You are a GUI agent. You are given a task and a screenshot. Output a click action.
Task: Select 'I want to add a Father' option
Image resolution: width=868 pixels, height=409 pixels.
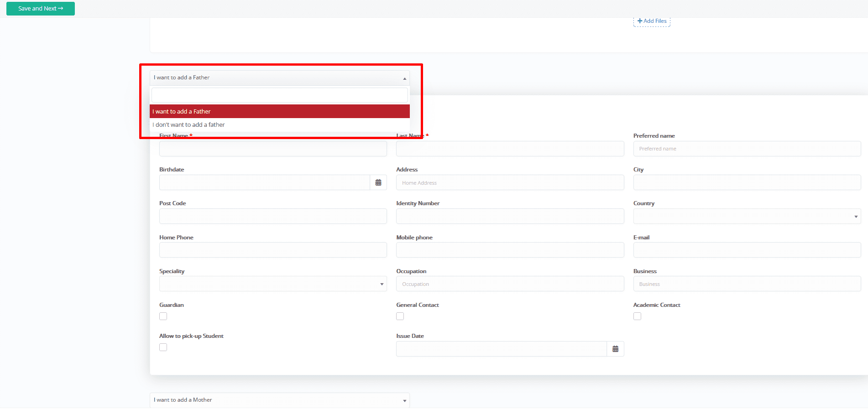[x=280, y=111]
